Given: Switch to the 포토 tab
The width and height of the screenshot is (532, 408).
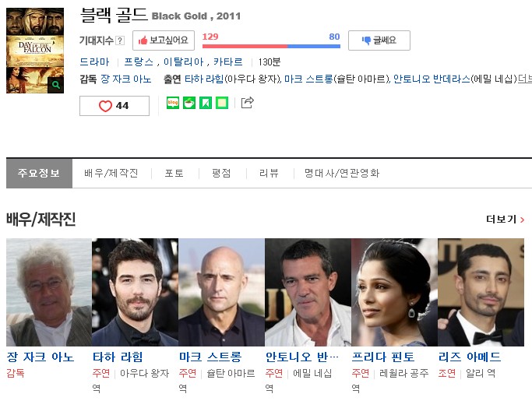Looking at the screenshot, I should pos(174,174).
